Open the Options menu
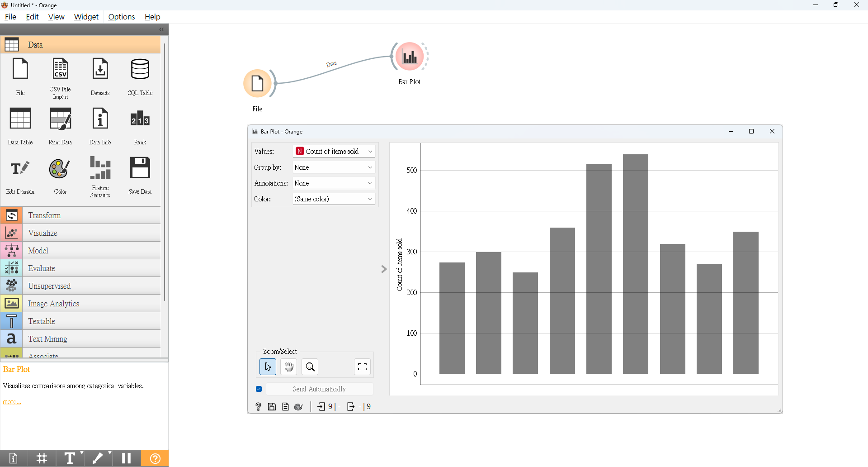Viewport: 868px width, 467px height. (121, 17)
